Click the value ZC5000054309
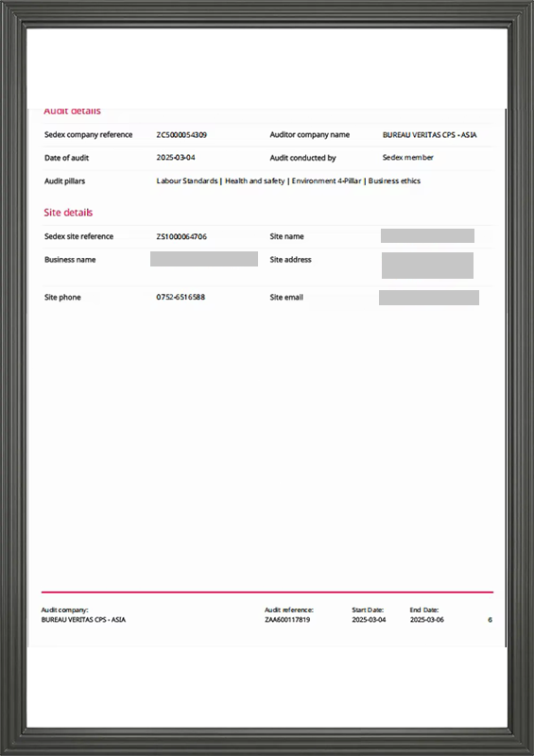The width and height of the screenshot is (534, 756). pyautogui.click(x=181, y=134)
